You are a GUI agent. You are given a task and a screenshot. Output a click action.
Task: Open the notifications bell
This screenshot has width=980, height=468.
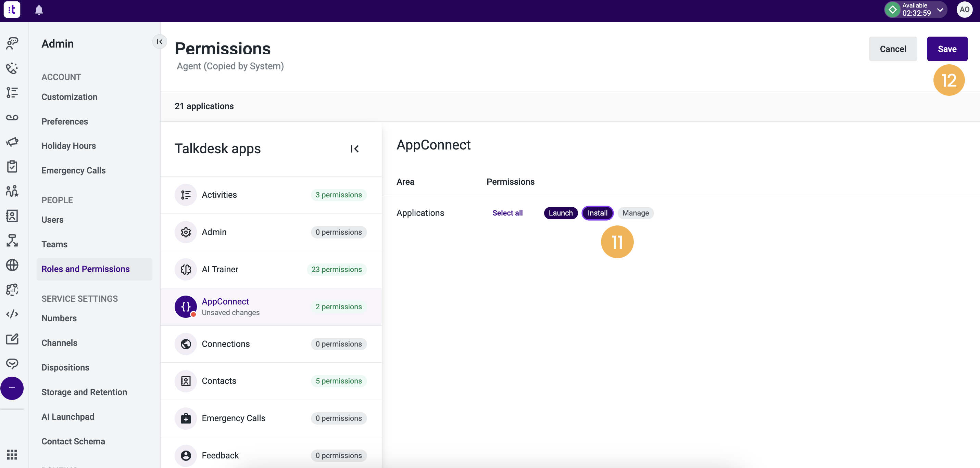coord(39,10)
